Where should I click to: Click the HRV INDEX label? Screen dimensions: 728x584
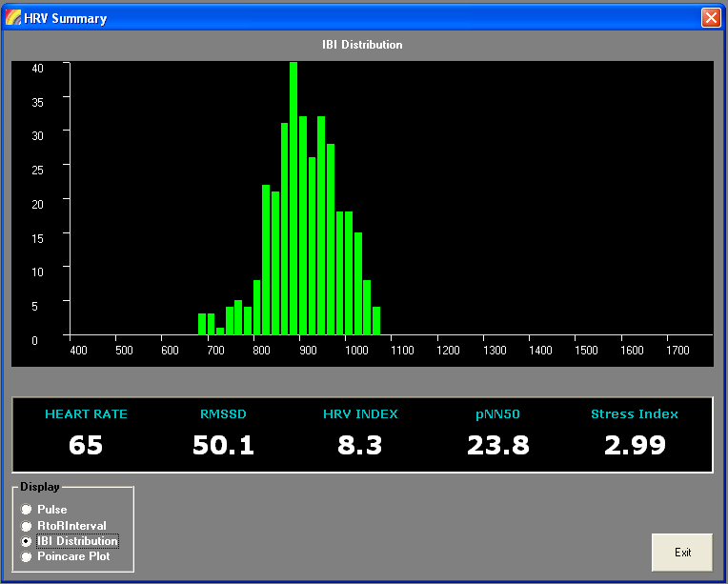360,414
